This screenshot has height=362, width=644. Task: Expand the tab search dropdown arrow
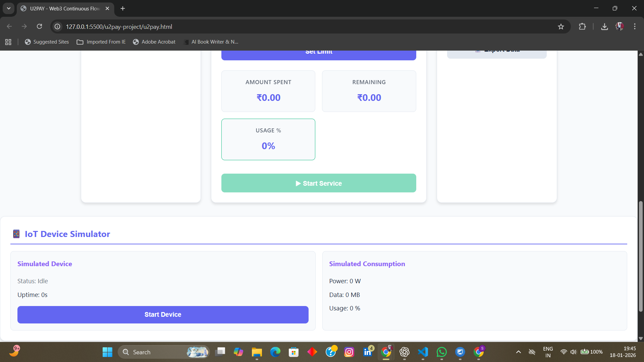9,8
